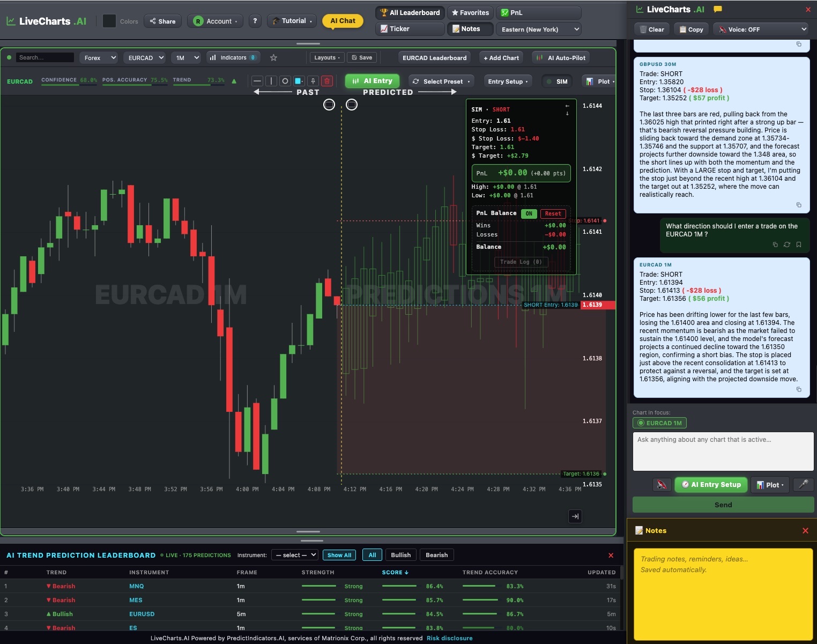The height and width of the screenshot is (644, 817).
Task: Open the Risk disclosure link
Action: (x=449, y=638)
